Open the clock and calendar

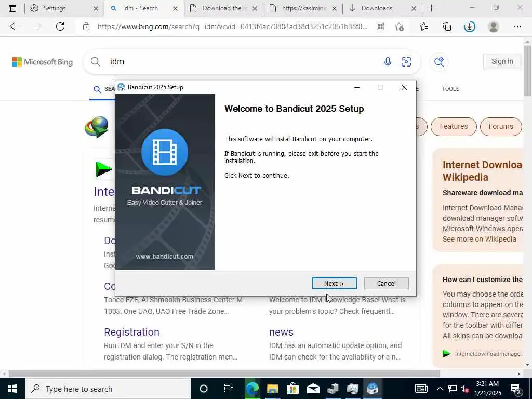(488, 389)
